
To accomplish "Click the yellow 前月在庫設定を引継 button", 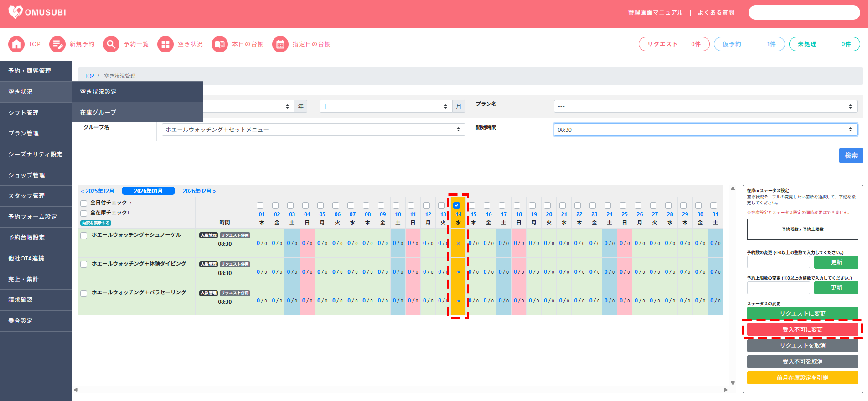I will (x=802, y=378).
